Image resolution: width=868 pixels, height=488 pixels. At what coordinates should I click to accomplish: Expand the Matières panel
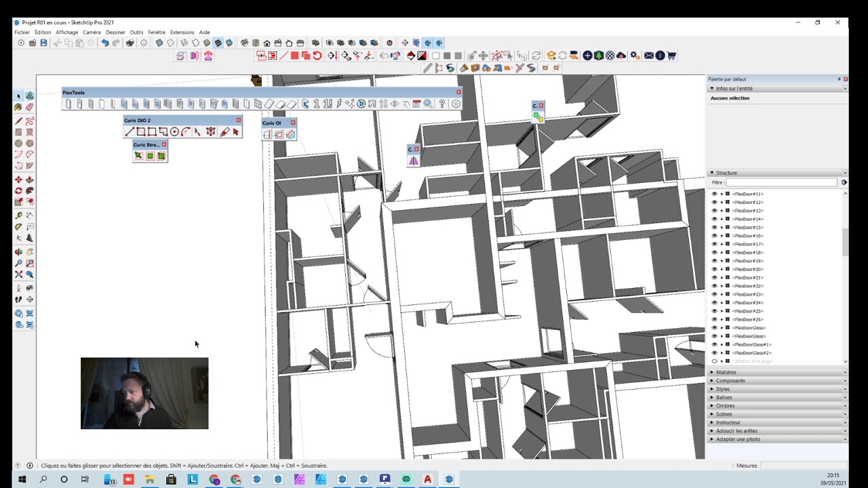712,372
